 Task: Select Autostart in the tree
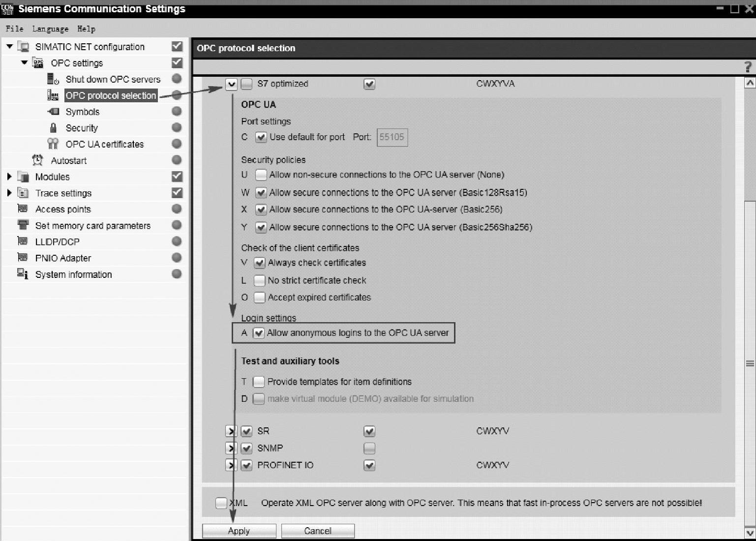(69, 160)
